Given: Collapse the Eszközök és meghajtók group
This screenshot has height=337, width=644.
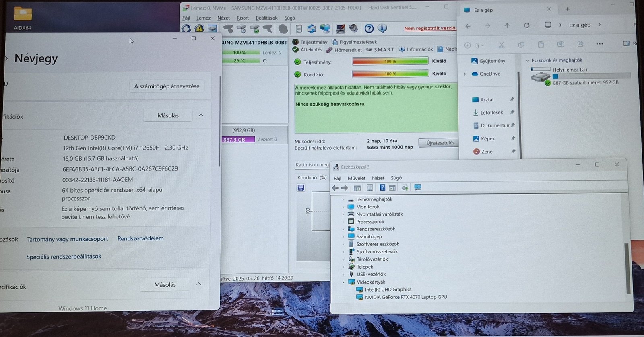Looking at the screenshot, I should click(x=528, y=60).
